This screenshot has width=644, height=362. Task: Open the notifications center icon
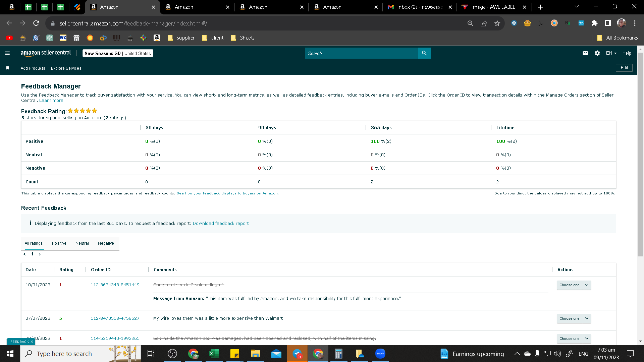pyautogui.click(x=630, y=354)
